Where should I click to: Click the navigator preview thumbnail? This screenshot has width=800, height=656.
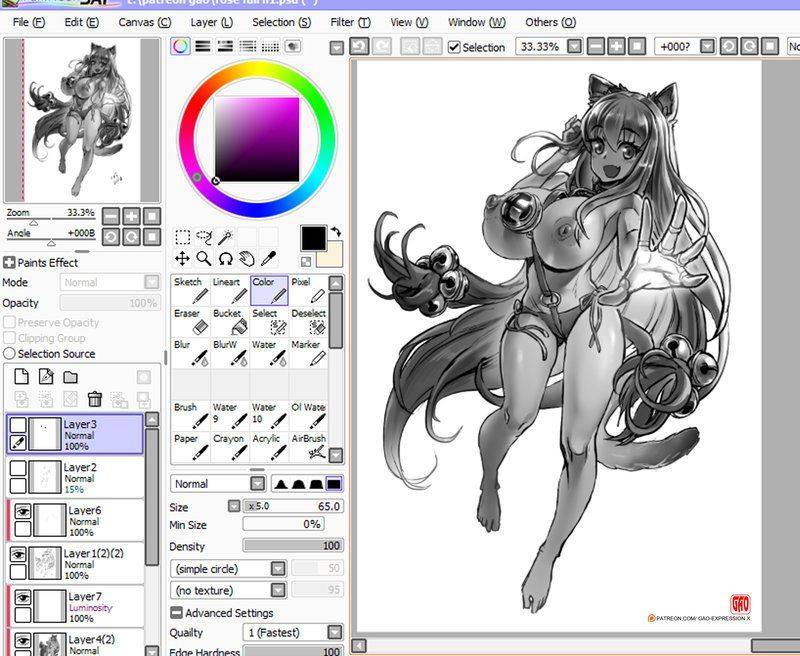pyautogui.click(x=82, y=120)
